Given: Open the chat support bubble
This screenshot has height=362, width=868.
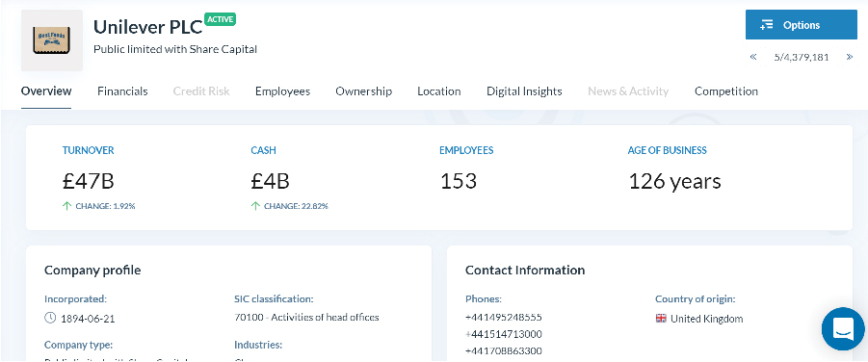Looking at the screenshot, I should pos(843,329).
